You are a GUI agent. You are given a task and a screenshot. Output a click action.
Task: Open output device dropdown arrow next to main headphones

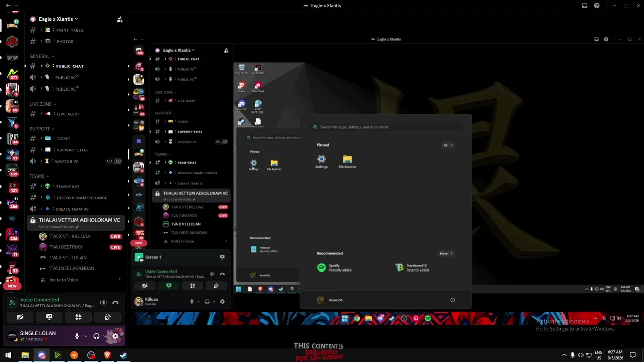[x=104, y=336]
